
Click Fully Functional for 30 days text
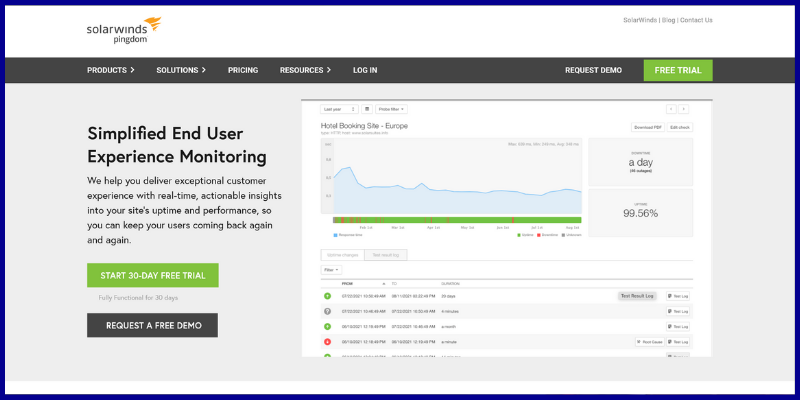point(138,298)
